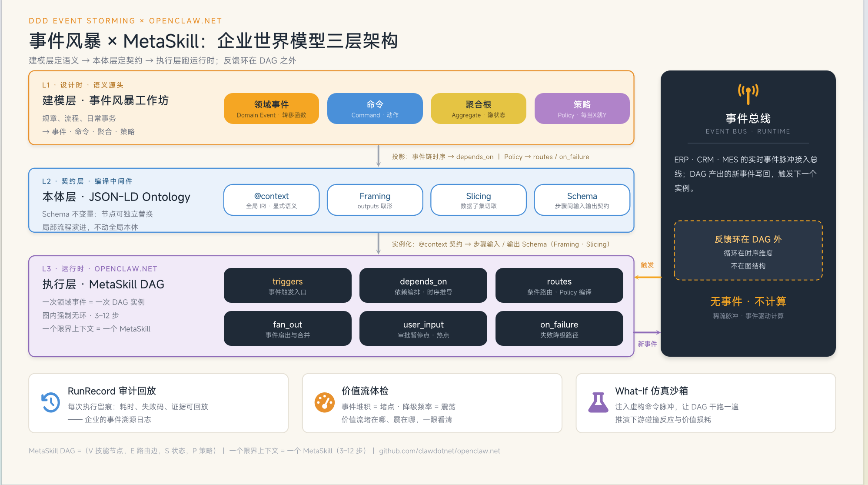This screenshot has width=868, height=485.
Task: Click the triggers 事件触发入口 block
Action: coord(287,285)
